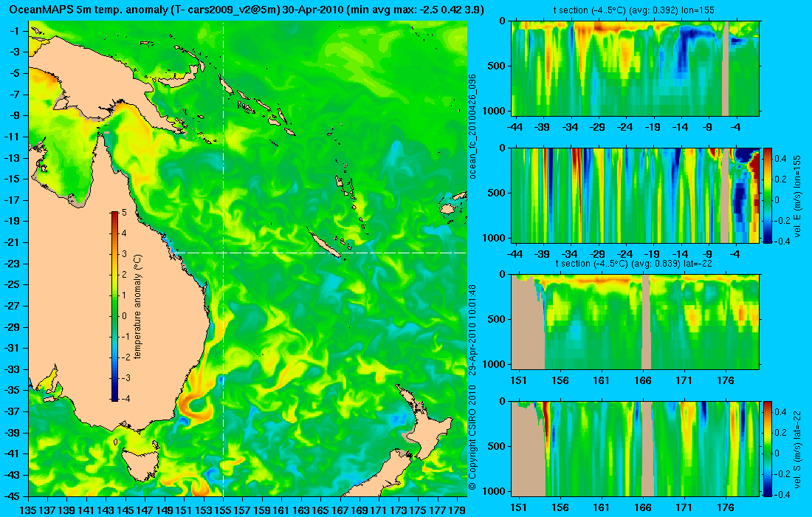Select the 'vel. S (m/s) lat=-22' axis label
Screen dimensions: 812x517
coord(797,448)
